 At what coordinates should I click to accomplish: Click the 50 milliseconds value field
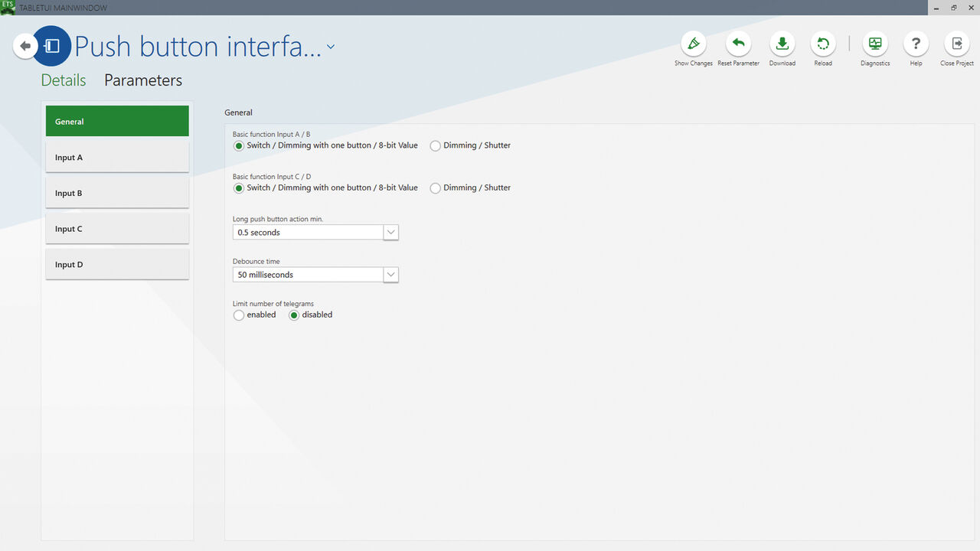(x=308, y=274)
